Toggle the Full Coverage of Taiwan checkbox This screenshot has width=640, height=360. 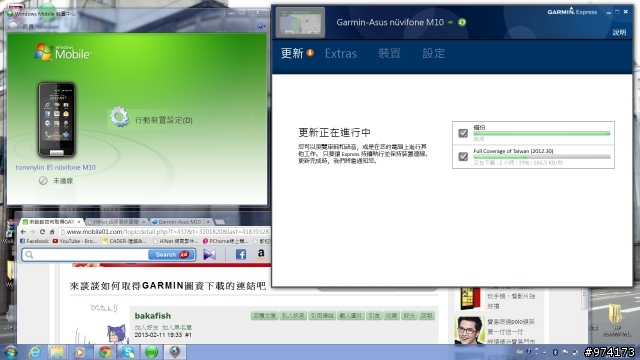point(463,156)
